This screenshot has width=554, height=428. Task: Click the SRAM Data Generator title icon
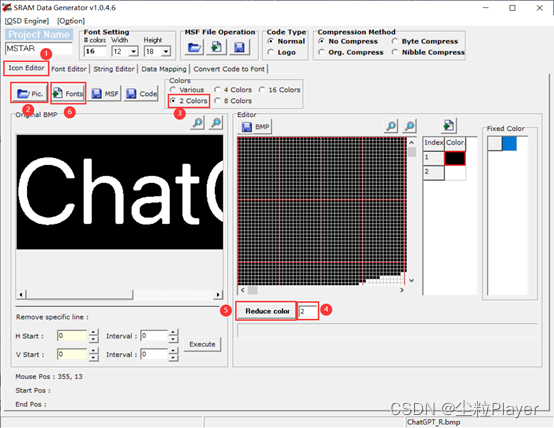(6, 7)
